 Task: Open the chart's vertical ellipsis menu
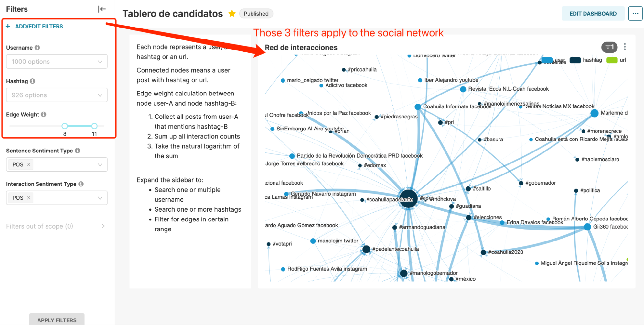[625, 47]
